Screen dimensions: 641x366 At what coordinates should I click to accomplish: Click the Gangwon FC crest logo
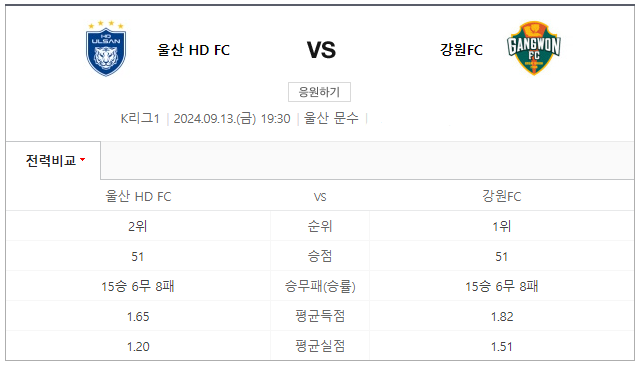tap(533, 48)
